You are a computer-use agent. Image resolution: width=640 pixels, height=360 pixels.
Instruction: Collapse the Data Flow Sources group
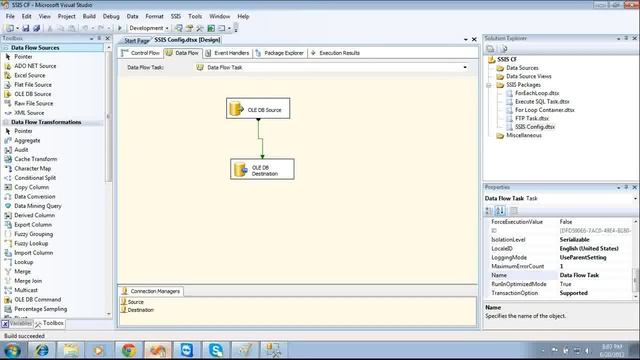[6, 48]
